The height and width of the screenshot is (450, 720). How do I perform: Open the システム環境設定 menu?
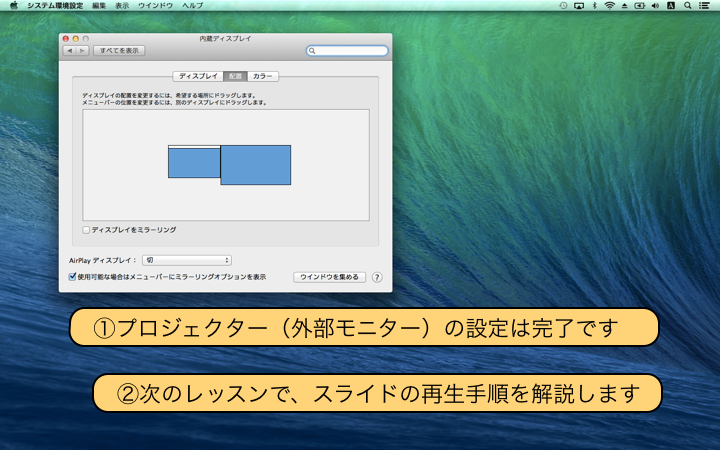[55, 6]
